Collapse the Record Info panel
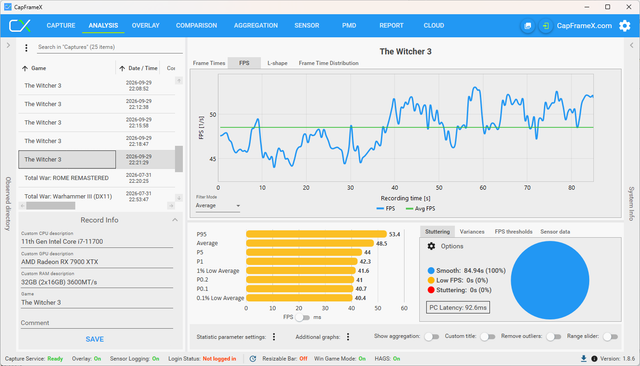This screenshot has height=366, width=640. (x=175, y=220)
